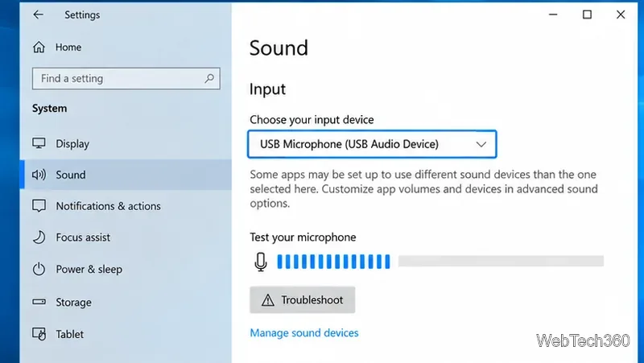Select Sound in the sidebar
Image resolution: width=644 pixels, height=363 pixels.
(126, 175)
